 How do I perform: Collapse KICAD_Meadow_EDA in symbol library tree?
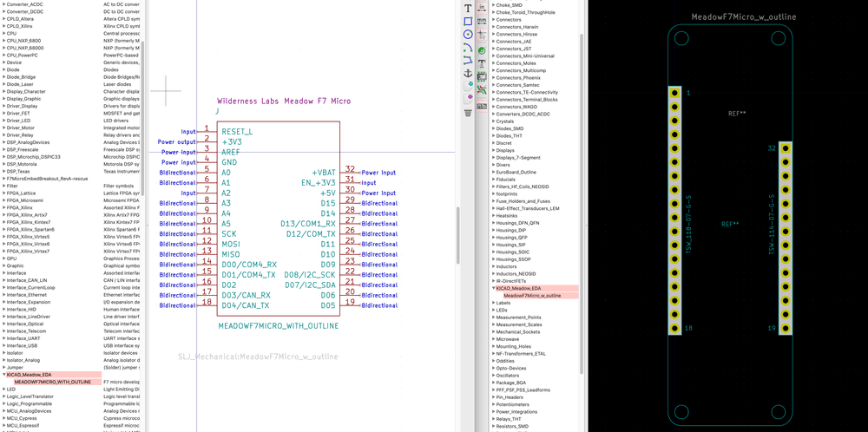point(4,375)
